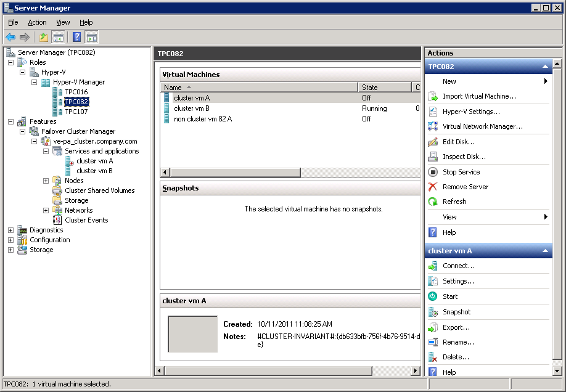
Task: Open the Help menu
Action: click(x=86, y=22)
